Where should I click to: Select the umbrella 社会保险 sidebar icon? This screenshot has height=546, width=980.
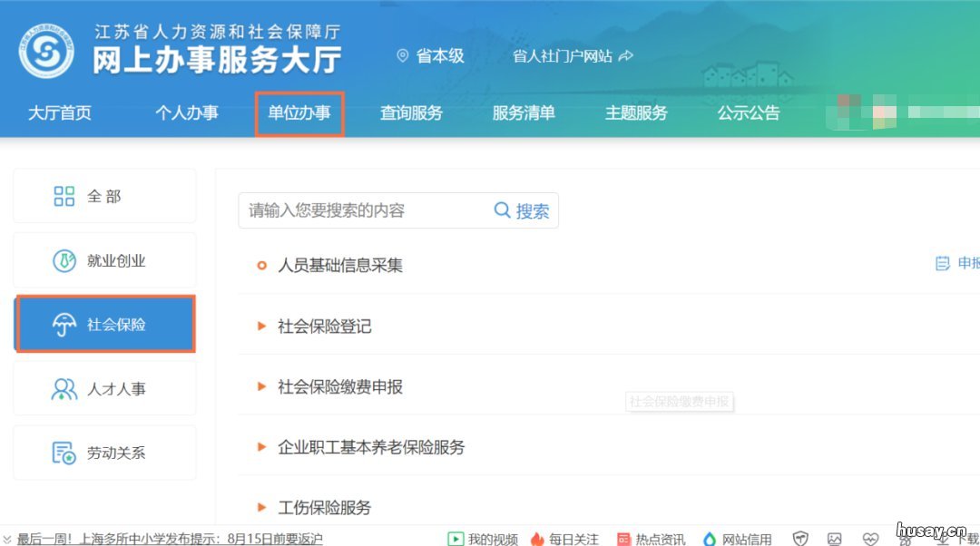[x=64, y=324]
